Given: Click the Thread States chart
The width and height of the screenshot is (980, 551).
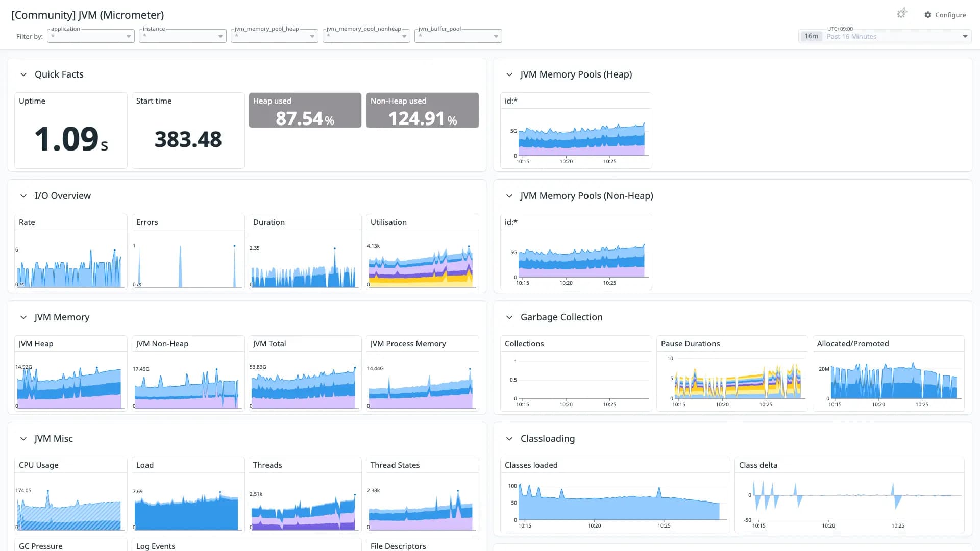Looking at the screenshot, I should coord(423,503).
